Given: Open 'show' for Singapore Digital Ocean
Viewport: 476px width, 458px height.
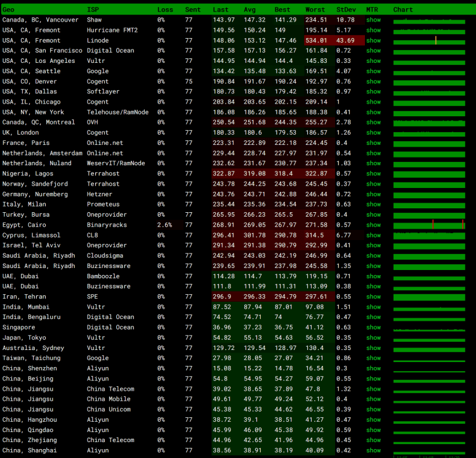Looking at the screenshot, I should point(373,327).
